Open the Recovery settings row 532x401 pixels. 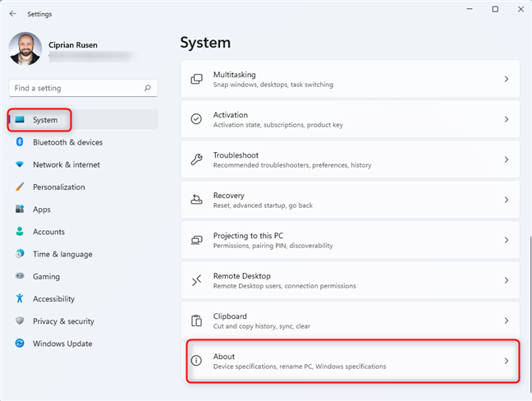click(349, 200)
